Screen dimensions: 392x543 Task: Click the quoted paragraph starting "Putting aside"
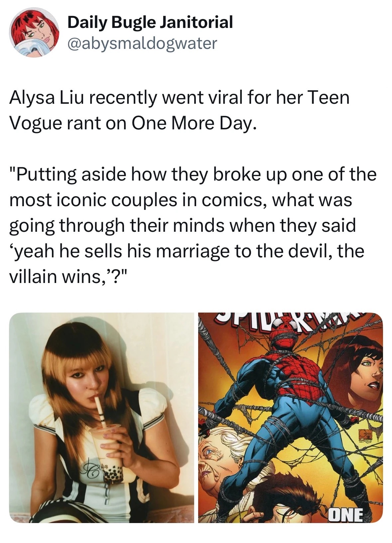[x=193, y=225]
